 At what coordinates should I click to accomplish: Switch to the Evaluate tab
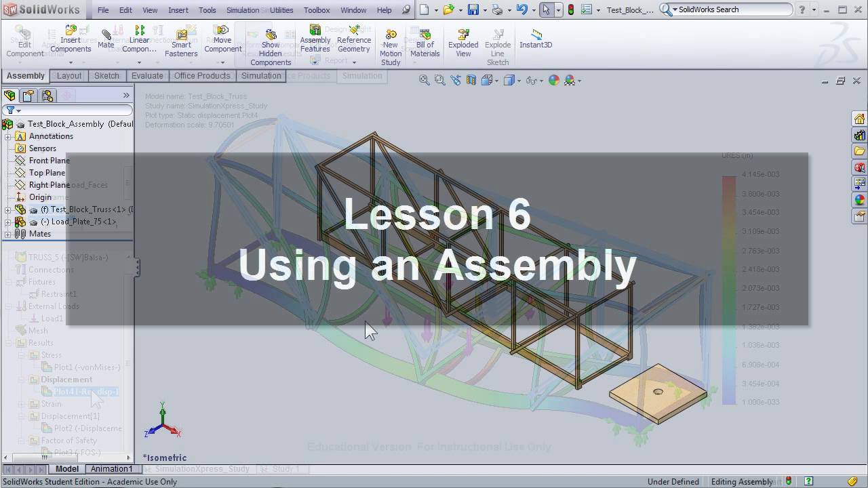point(147,76)
